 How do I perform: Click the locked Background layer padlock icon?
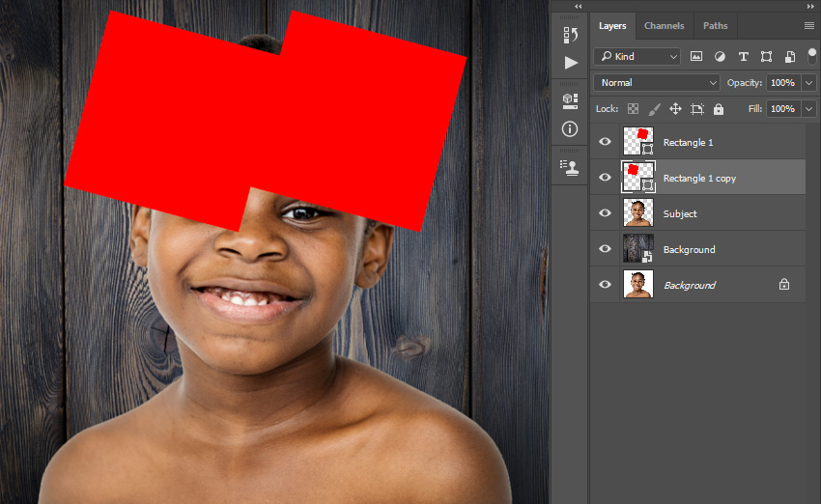pyautogui.click(x=784, y=284)
